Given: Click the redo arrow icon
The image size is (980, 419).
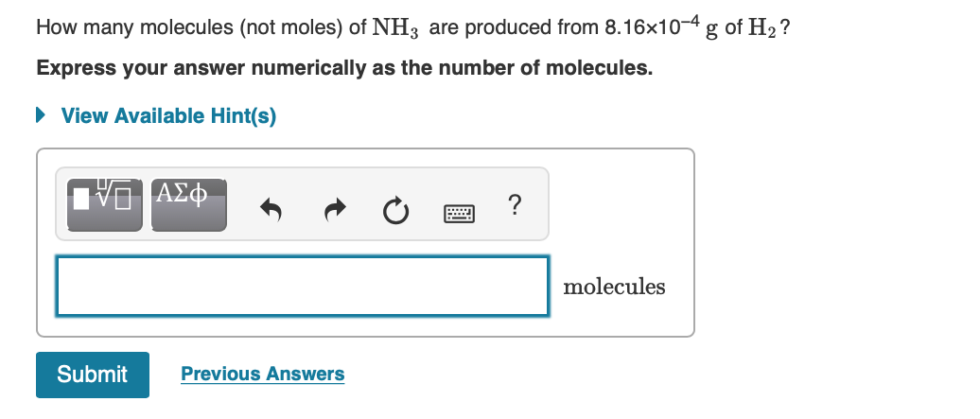Looking at the screenshot, I should [x=331, y=206].
